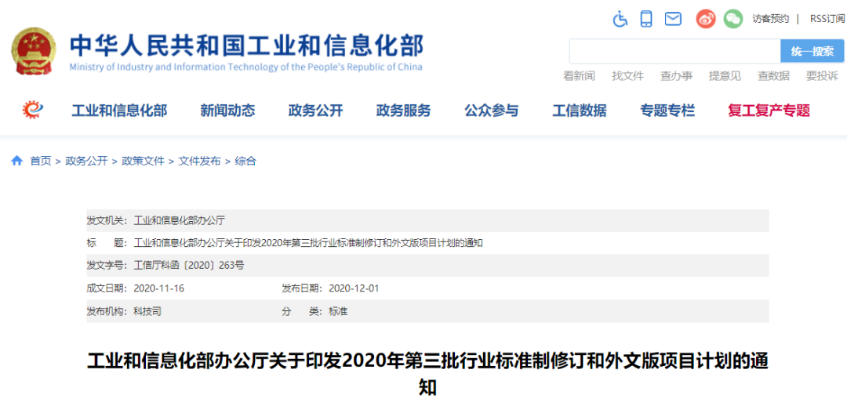Select the 看新闻 search category
860x406 pixels.
pos(579,76)
